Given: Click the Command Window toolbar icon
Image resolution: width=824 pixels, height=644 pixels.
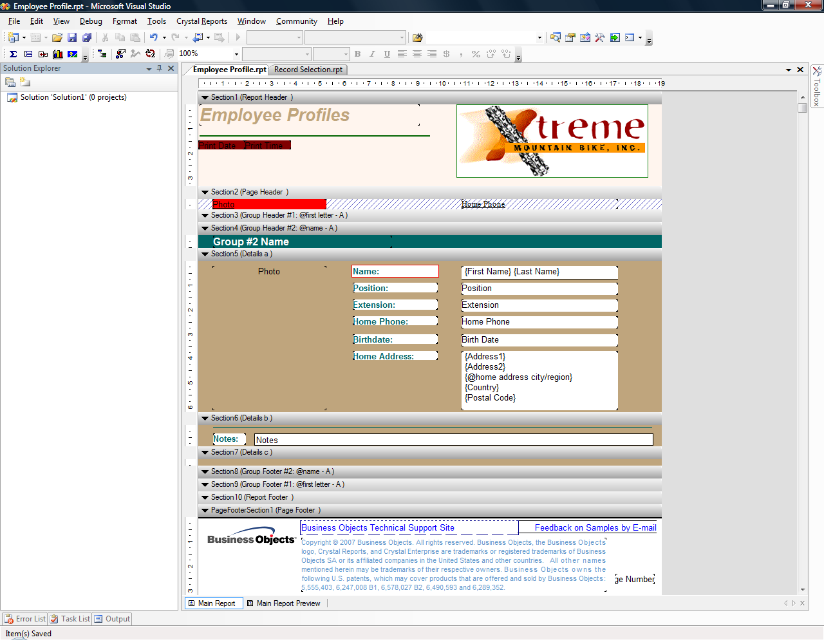Looking at the screenshot, I should [x=630, y=37].
